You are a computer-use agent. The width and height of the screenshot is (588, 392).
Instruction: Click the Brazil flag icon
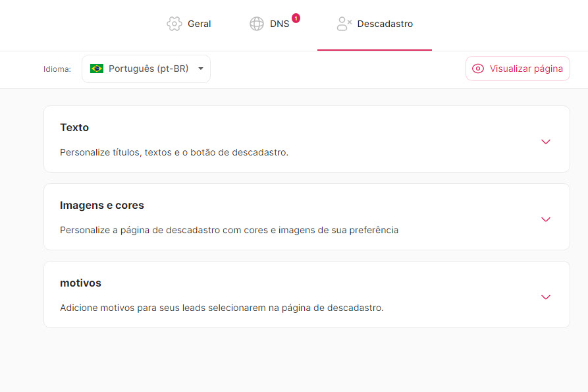[x=97, y=69]
